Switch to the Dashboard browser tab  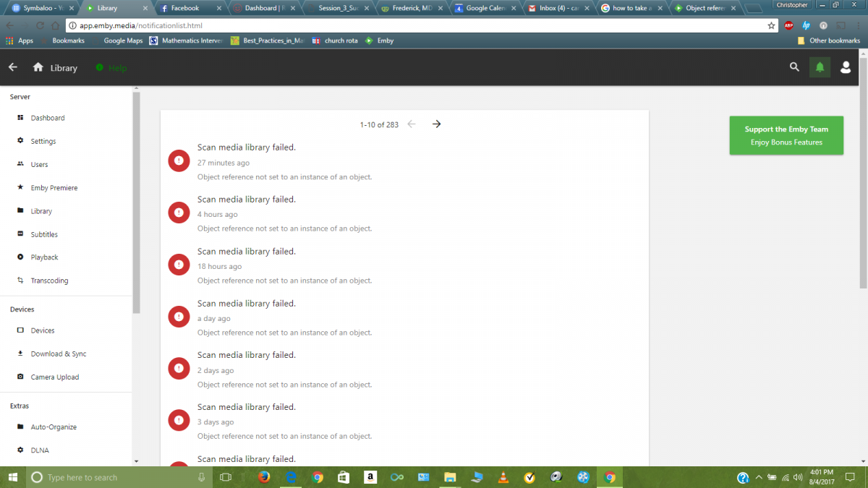tap(263, 8)
